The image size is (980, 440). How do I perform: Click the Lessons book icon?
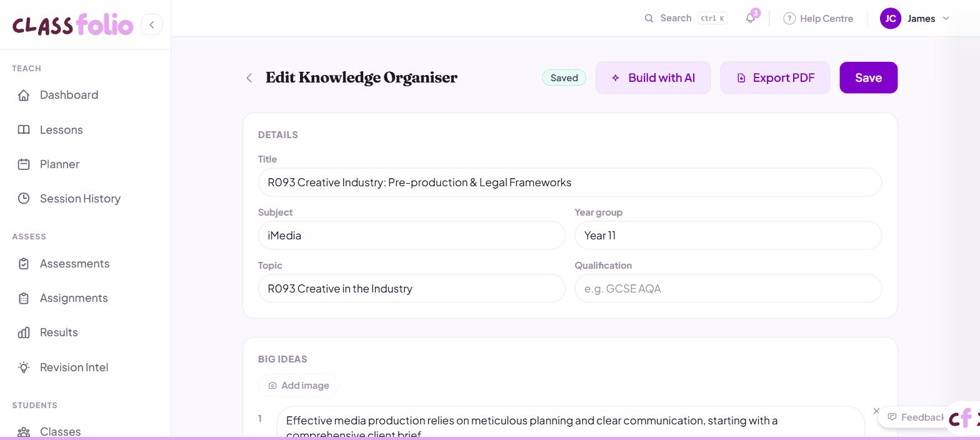[24, 130]
